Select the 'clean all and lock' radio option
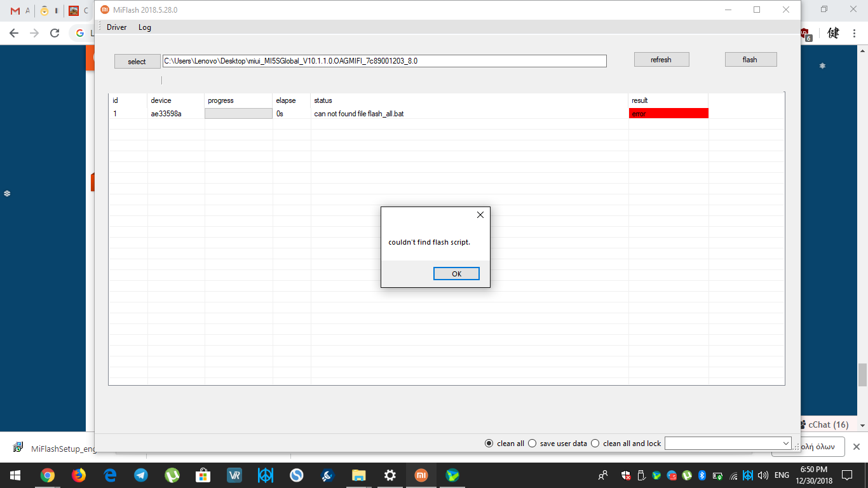The height and width of the screenshot is (488, 868). [x=626, y=444]
